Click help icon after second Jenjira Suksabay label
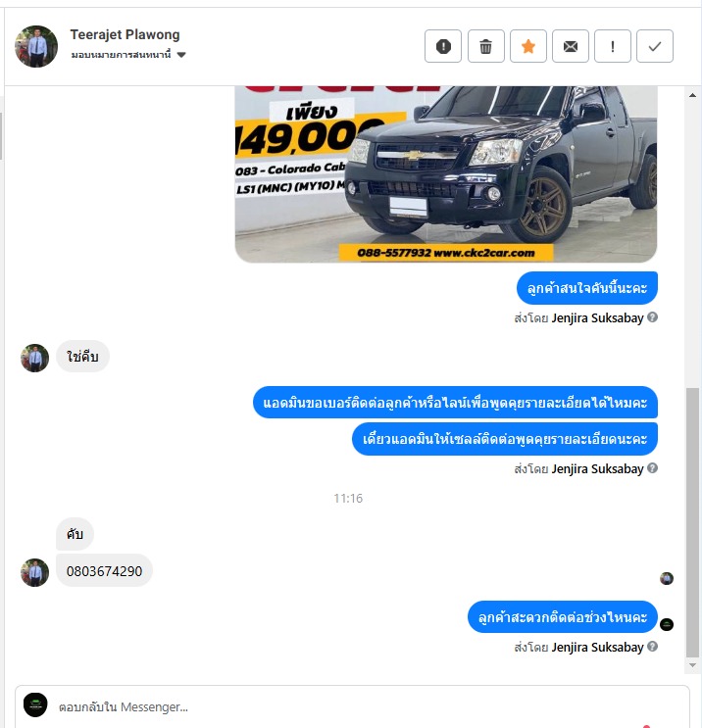Viewport: 702px width, 728px height. click(652, 468)
